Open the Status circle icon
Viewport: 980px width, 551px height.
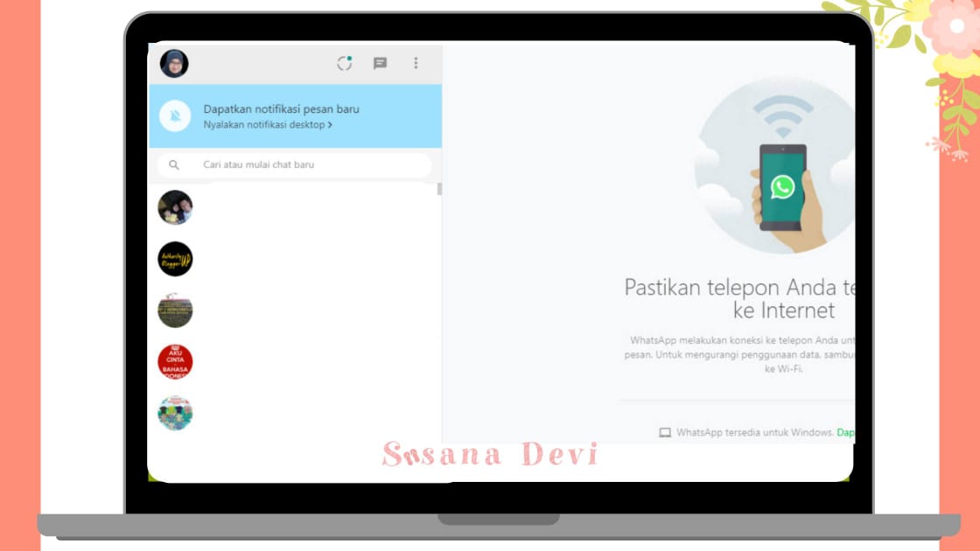click(345, 63)
